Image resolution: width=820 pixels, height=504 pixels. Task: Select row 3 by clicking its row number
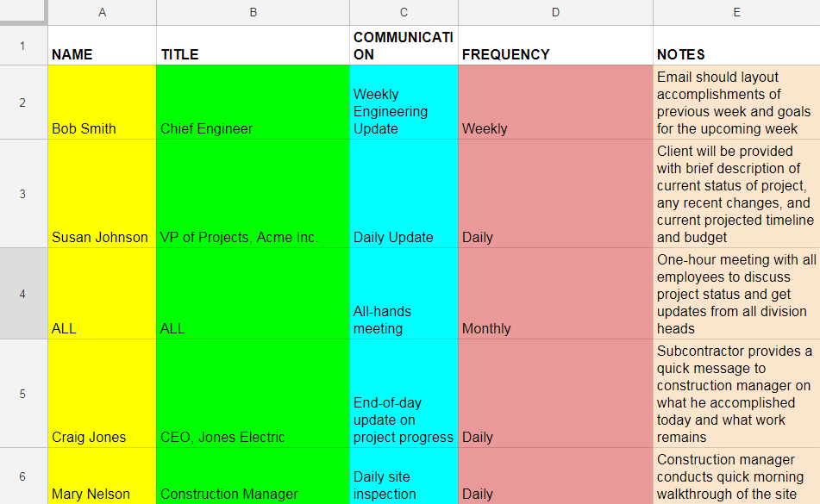pos(23,194)
